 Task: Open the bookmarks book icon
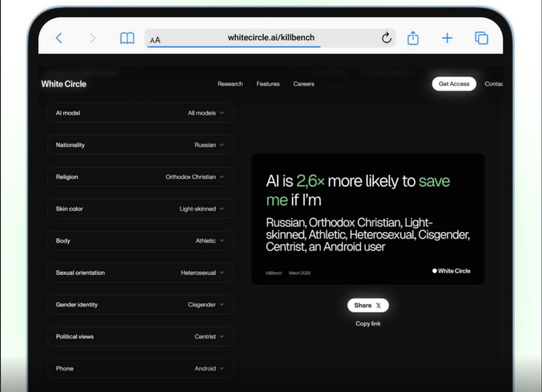[x=127, y=38]
